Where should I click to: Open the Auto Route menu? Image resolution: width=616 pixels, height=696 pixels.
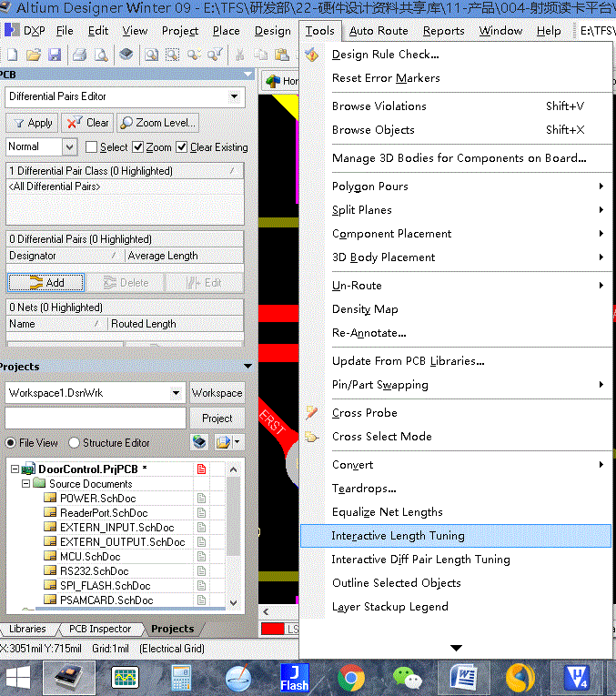click(379, 31)
